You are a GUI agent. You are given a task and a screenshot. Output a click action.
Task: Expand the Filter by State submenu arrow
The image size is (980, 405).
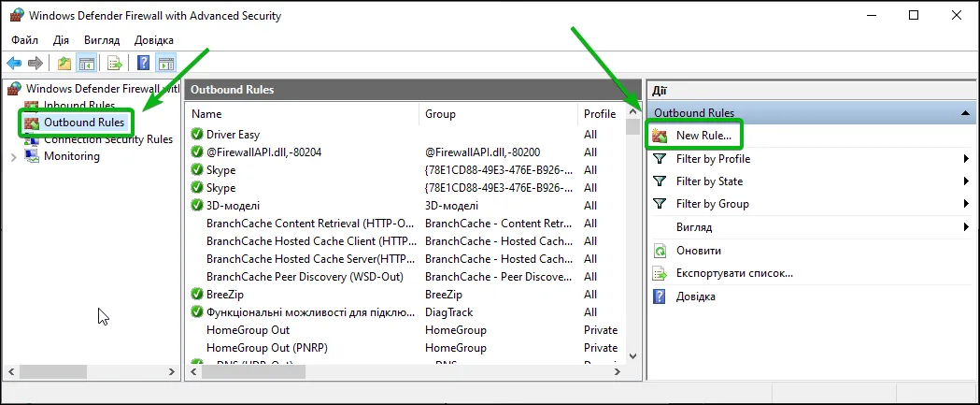coord(966,181)
